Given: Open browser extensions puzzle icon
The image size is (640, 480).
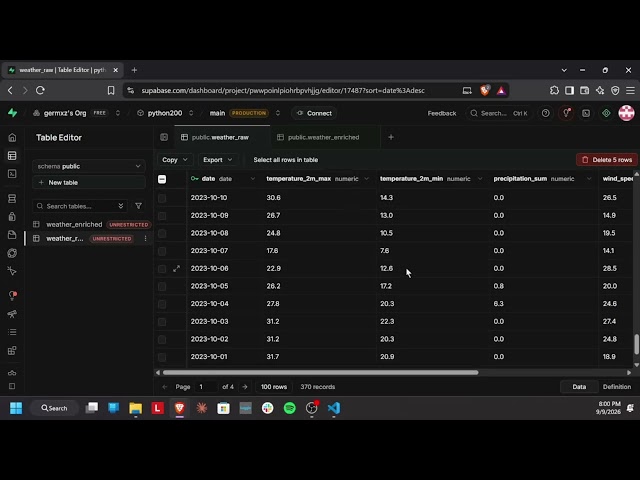Looking at the screenshot, I should 554,90.
